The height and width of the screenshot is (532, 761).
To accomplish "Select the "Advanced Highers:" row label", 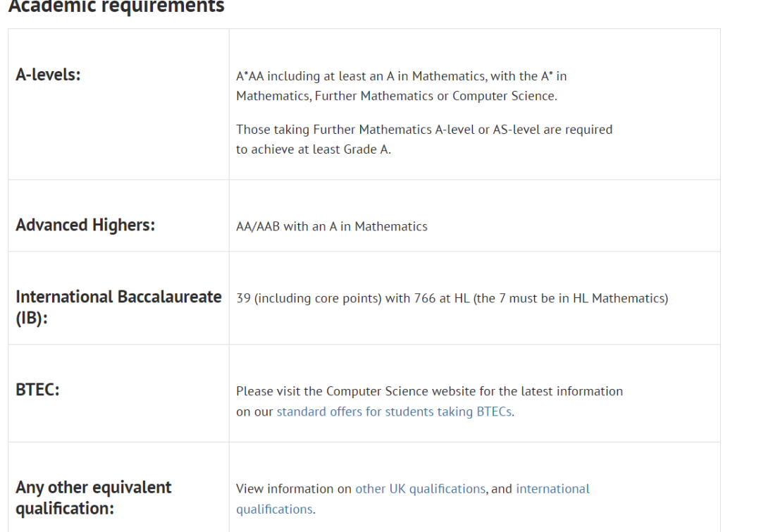I will click(x=85, y=225).
